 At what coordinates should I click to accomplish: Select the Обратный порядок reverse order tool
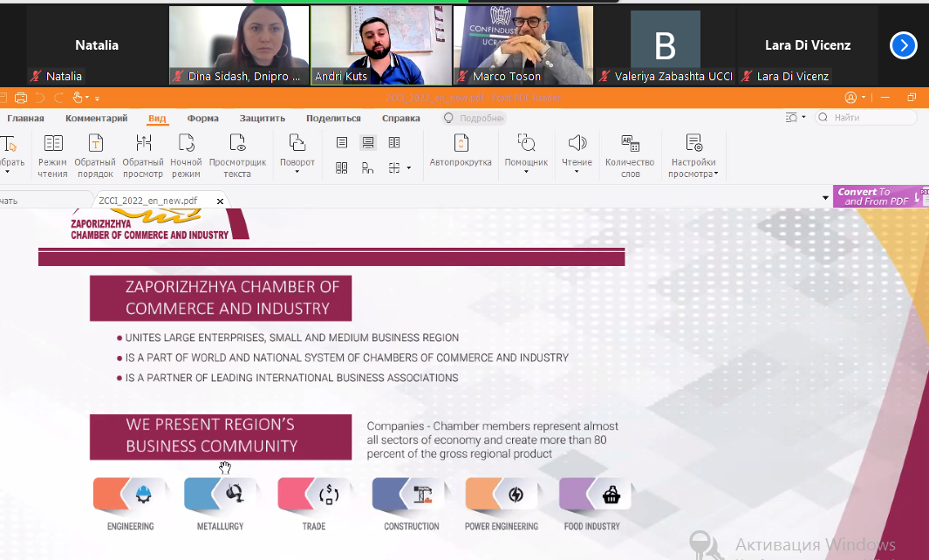[95, 156]
